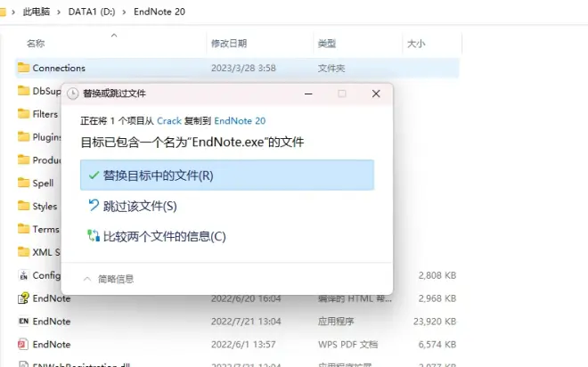Click the compare files icon
This screenshot has width=588, height=367.
click(94, 236)
